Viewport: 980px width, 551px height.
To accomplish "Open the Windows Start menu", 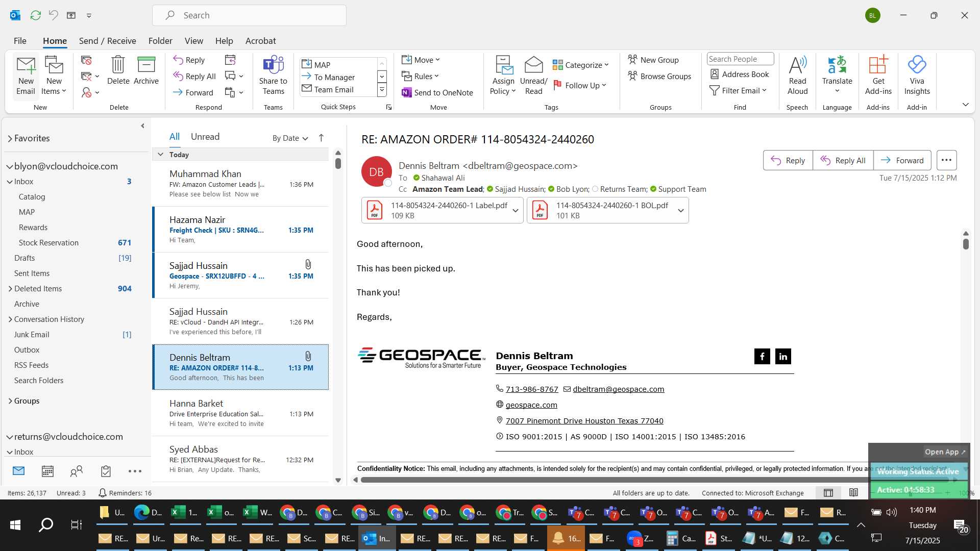I will 15,524.
